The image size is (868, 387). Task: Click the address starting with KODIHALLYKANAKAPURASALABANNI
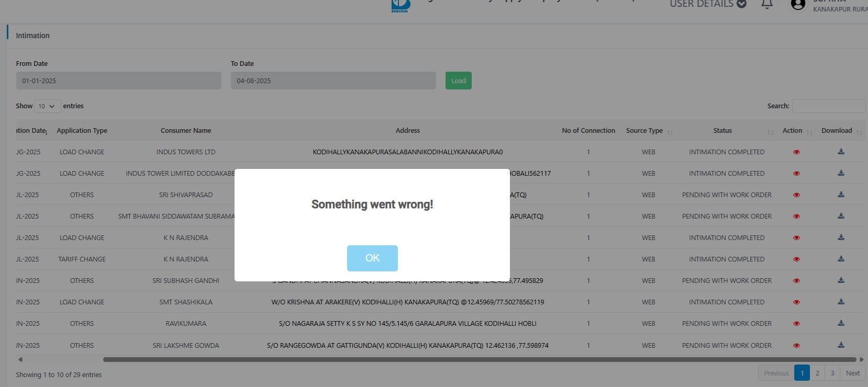pos(408,152)
